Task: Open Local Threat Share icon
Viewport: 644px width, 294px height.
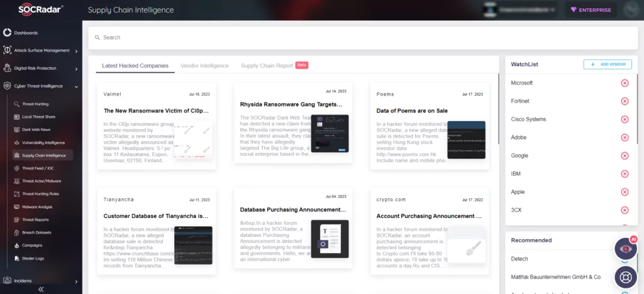Action: [17, 116]
